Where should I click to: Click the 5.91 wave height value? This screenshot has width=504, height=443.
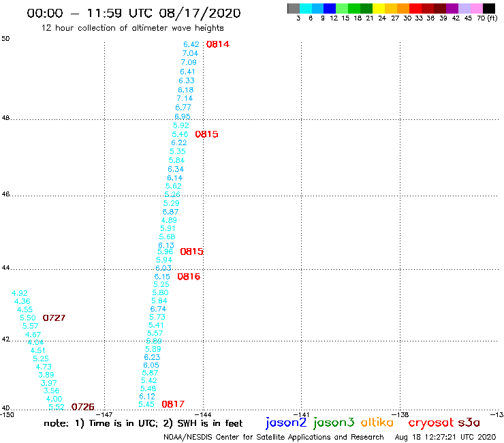click(168, 228)
